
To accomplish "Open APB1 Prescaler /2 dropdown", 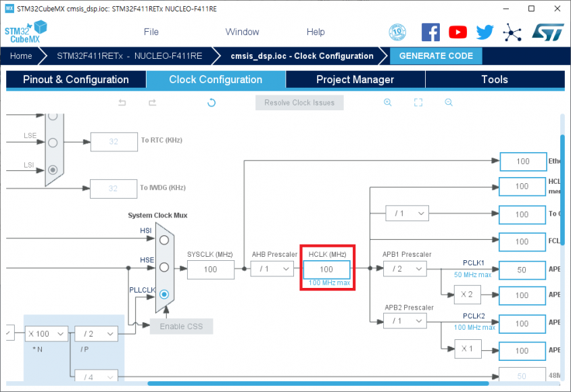I will [x=405, y=269].
